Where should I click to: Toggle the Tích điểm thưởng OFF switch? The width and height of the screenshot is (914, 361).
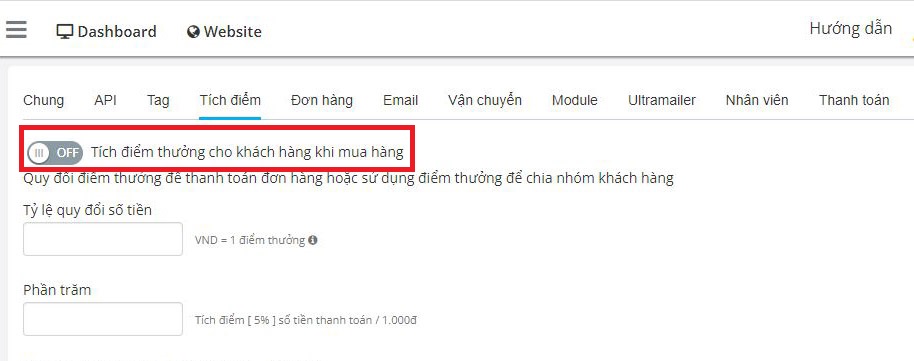coord(55,153)
